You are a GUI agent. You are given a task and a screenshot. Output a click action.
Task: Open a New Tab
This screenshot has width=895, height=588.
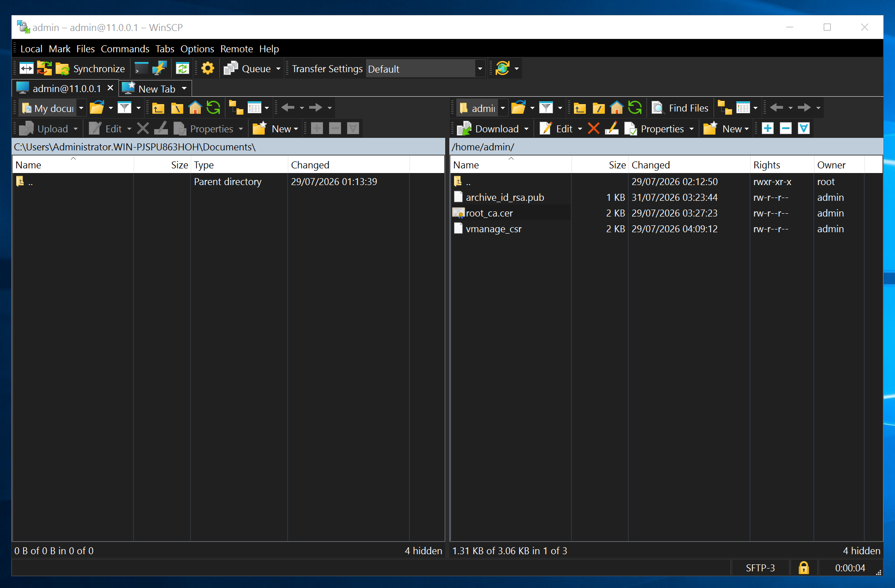[149, 88]
